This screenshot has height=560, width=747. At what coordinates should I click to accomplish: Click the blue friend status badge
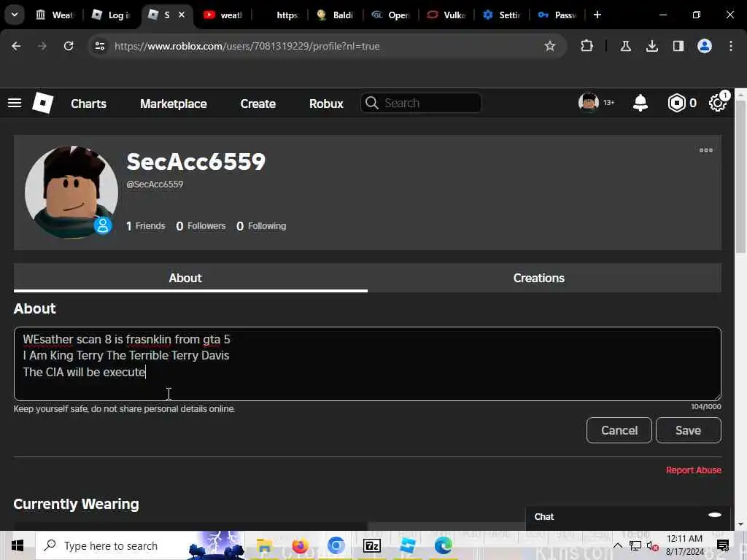[x=102, y=225]
